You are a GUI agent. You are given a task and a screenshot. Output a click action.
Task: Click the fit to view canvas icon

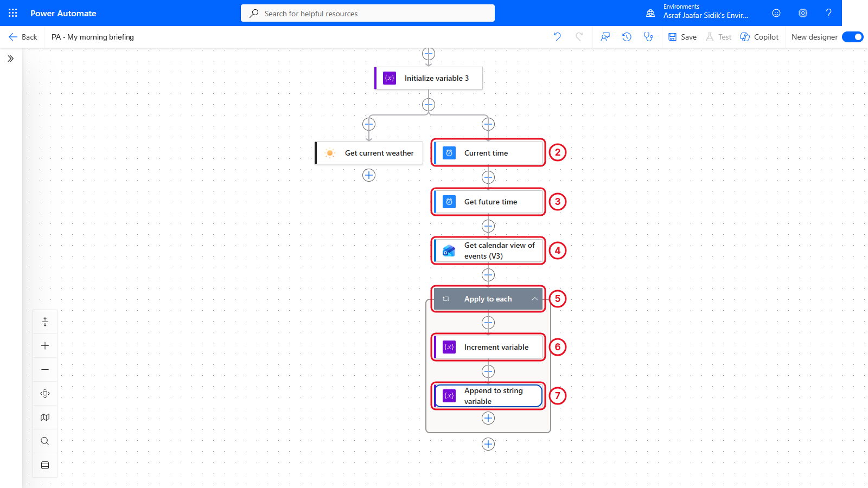[45, 394]
